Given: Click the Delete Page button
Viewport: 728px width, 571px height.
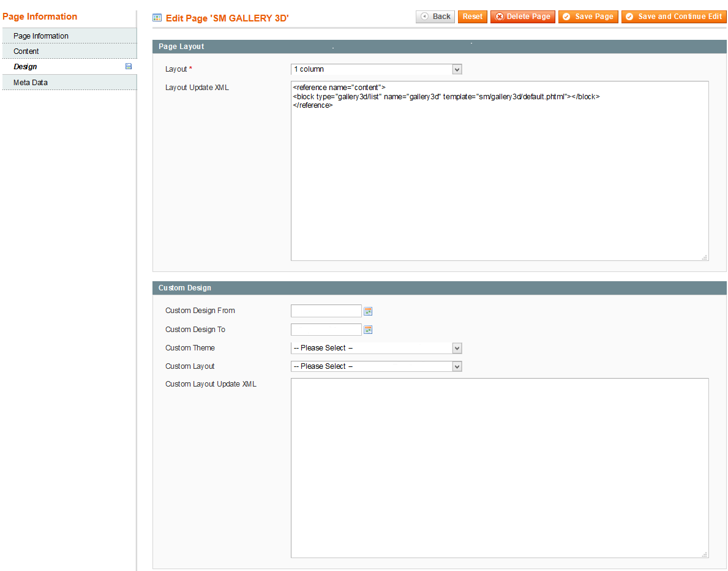Looking at the screenshot, I should point(523,17).
